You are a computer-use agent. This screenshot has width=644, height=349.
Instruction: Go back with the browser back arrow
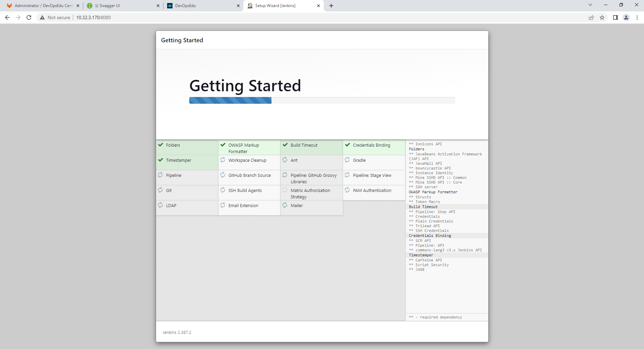coord(7,17)
